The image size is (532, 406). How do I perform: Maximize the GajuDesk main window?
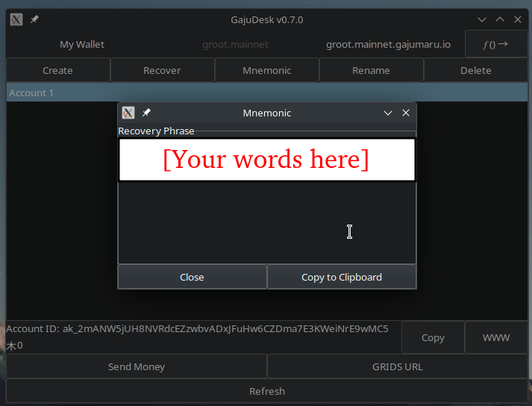point(500,19)
